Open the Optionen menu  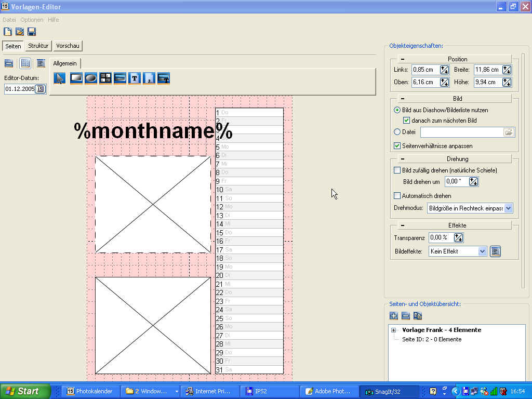tap(32, 20)
